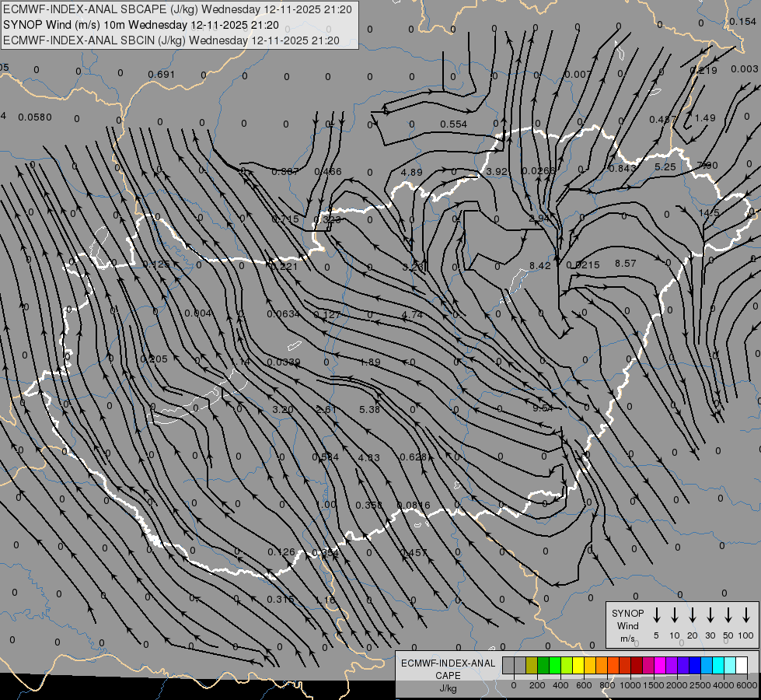Pick the magenta swatch right of the 1500 tick
The image size is (761, 700).
[660, 665]
